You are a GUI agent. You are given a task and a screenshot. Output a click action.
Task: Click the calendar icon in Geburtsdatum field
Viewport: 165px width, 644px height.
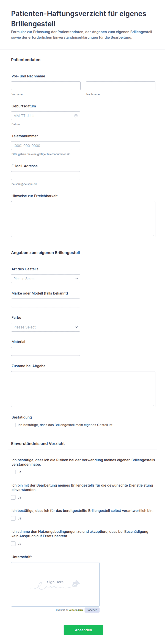tap(76, 116)
